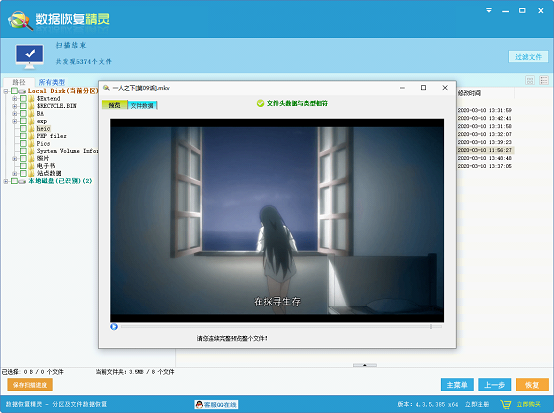Expand the $RECYCLE.BIN folder

coord(14,106)
